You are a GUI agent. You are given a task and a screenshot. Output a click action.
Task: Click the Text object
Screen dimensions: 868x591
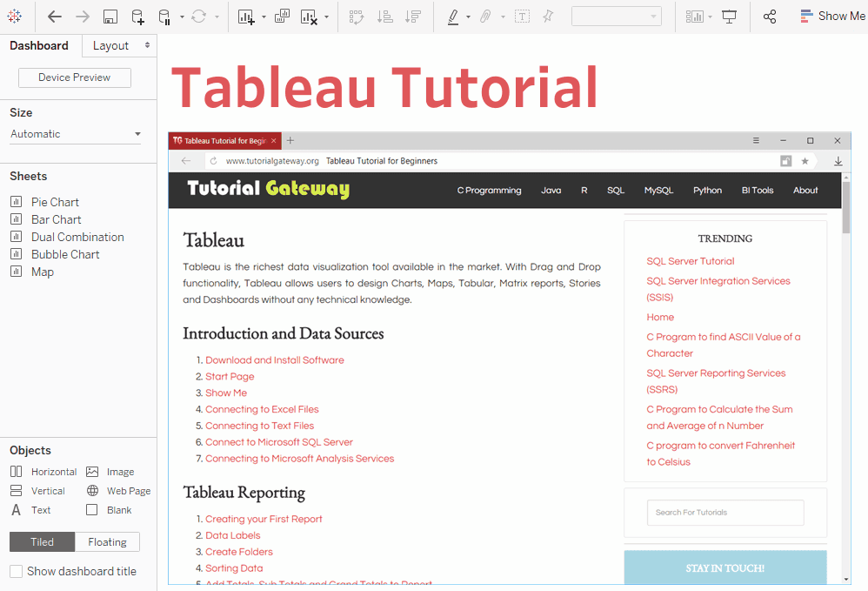[30, 509]
